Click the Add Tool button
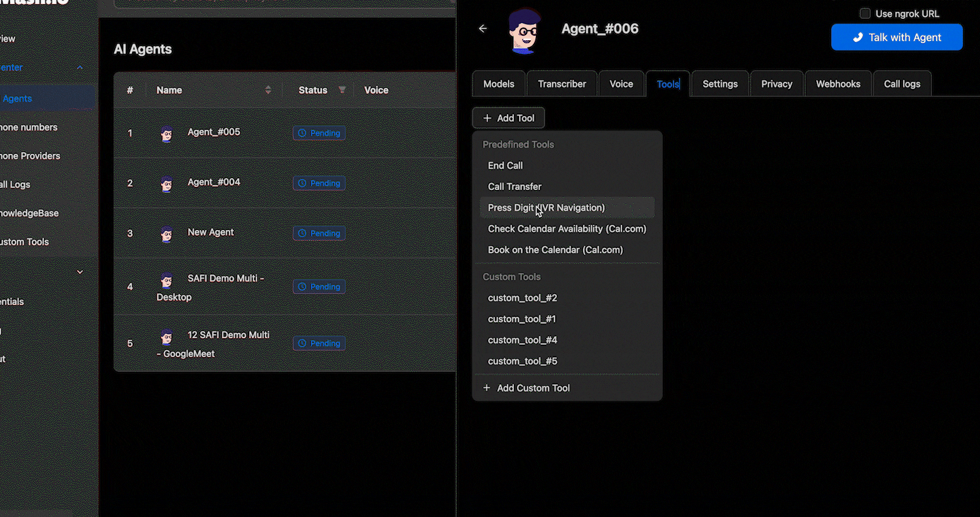The height and width of the screenshot is (517, 980). (x=508, y=118)
